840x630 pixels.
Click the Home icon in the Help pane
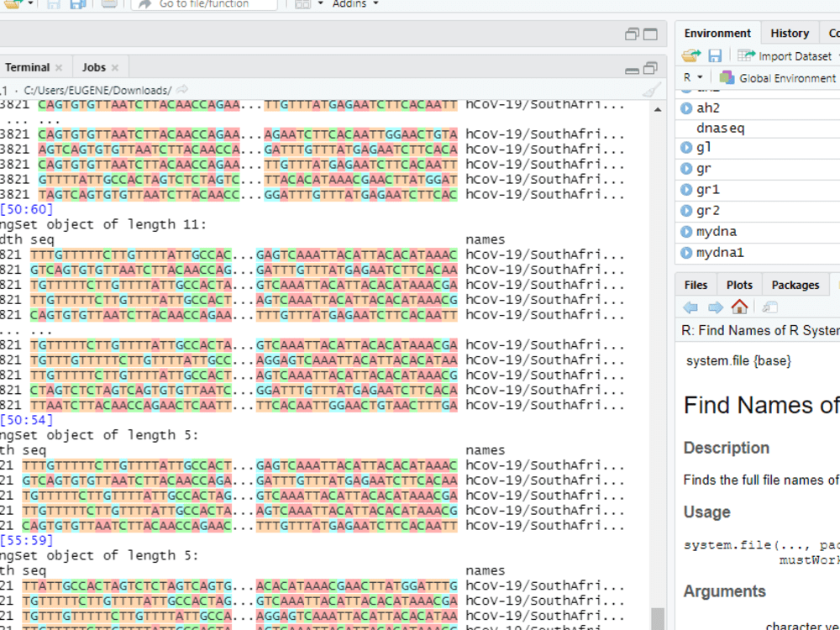click(x=739, y=307)
